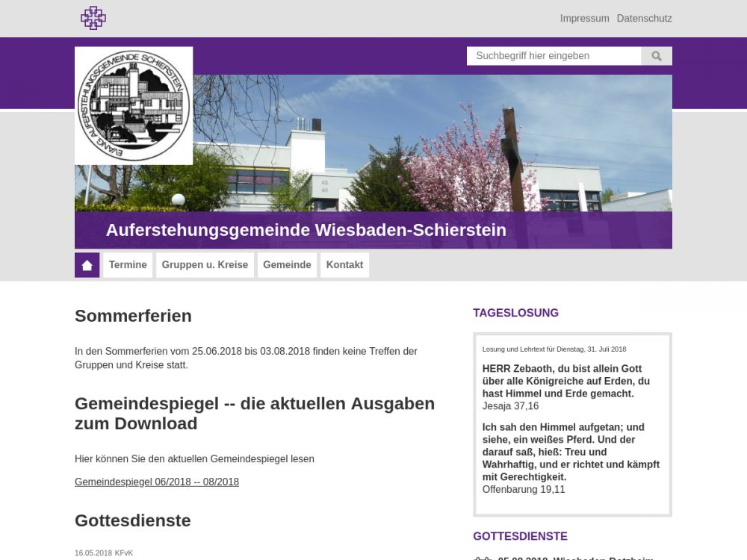The width and height of the screenshot is (747, 560).
Task: Open the Impressum page
Action: pos(584,18)
